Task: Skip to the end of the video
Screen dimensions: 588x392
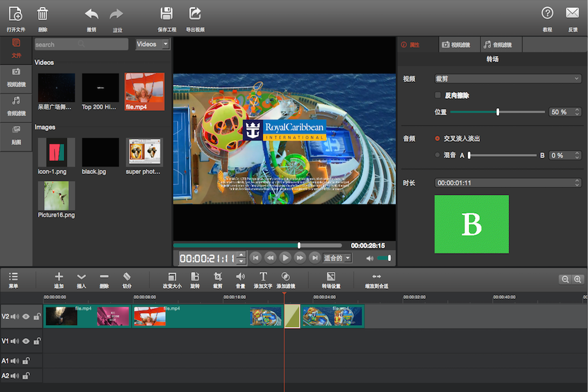Action: click(315, 258)
